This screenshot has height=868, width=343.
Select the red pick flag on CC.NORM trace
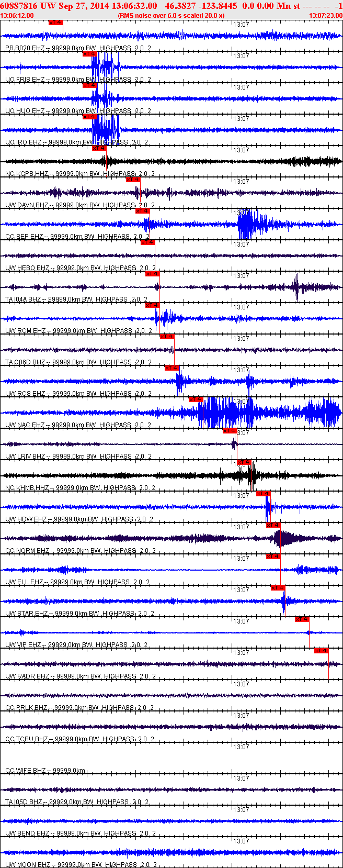273,525
